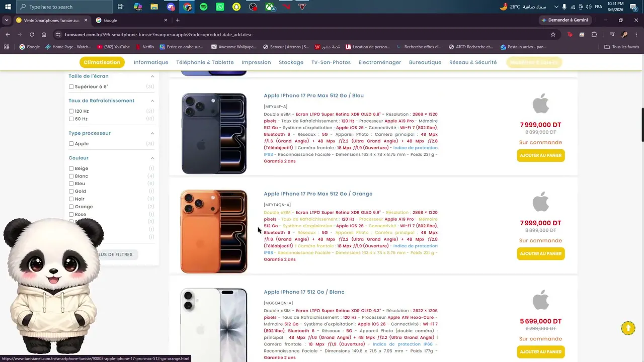644x362 pixels.
Task: Tick the Beige color checkbox
Action: coord(71,168)
